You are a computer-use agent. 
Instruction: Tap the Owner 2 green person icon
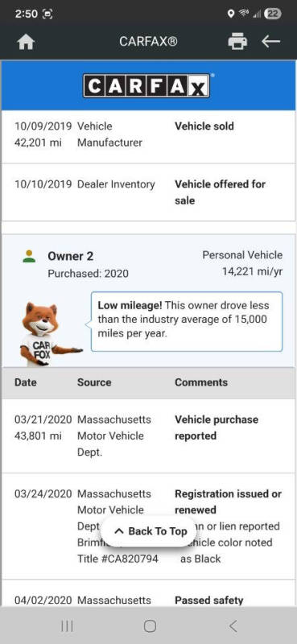pyautogui.click(x=29, y=256)
